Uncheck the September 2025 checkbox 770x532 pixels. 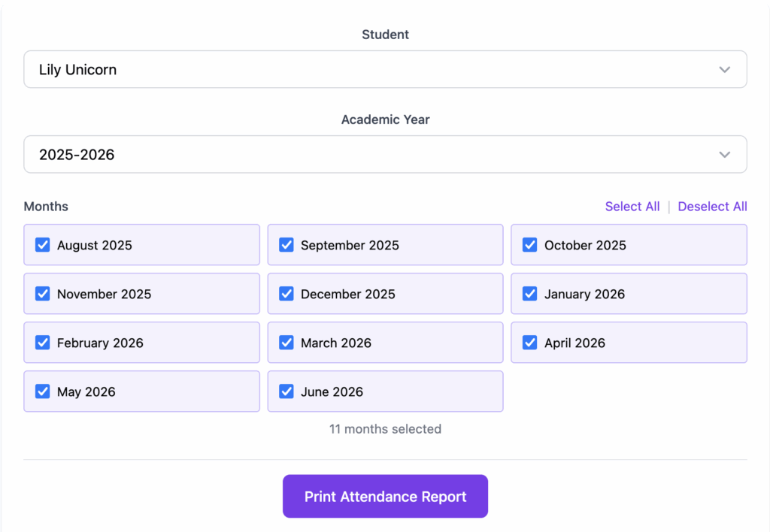click(x=286, y=245)
